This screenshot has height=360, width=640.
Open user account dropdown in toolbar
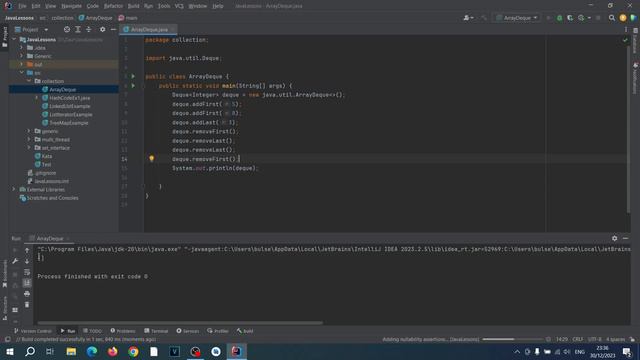pyautogui.click(x=469, y=18)
